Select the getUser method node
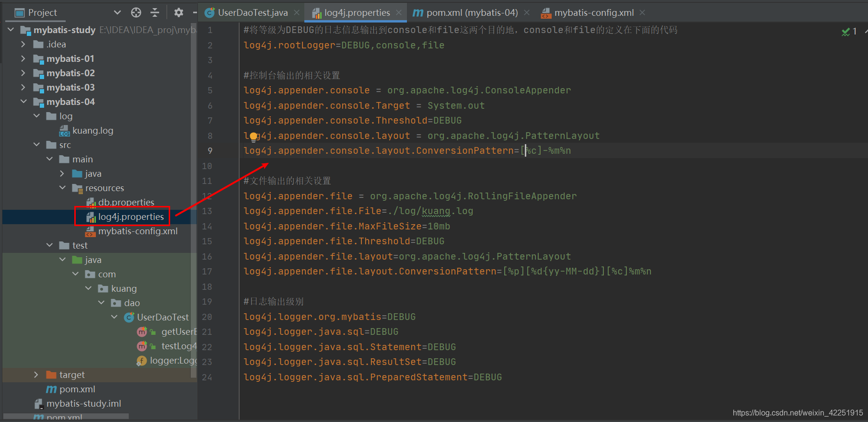Screen dimensions: 868x422 [178, 331]
